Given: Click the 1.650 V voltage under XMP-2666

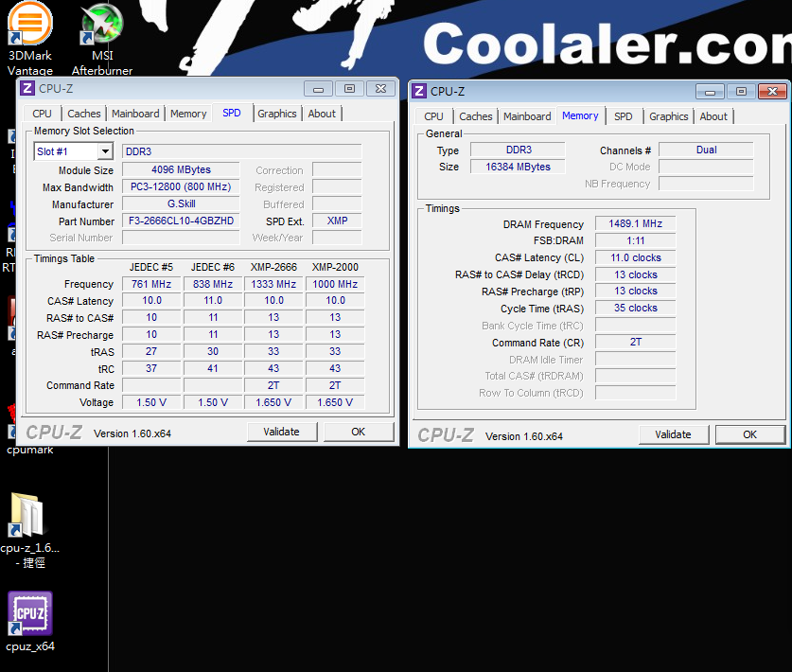Looking at the screenshot, I should [x=273, y=402].
